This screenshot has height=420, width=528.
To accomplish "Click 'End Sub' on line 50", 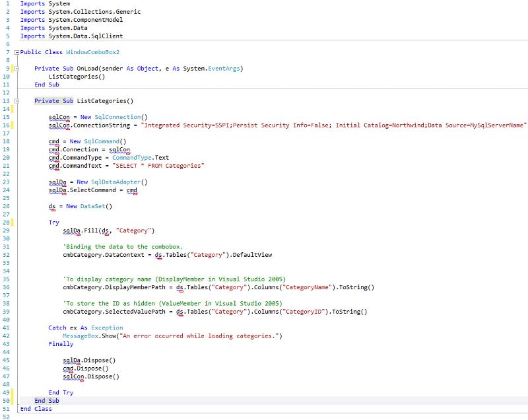I will (47, 401).
